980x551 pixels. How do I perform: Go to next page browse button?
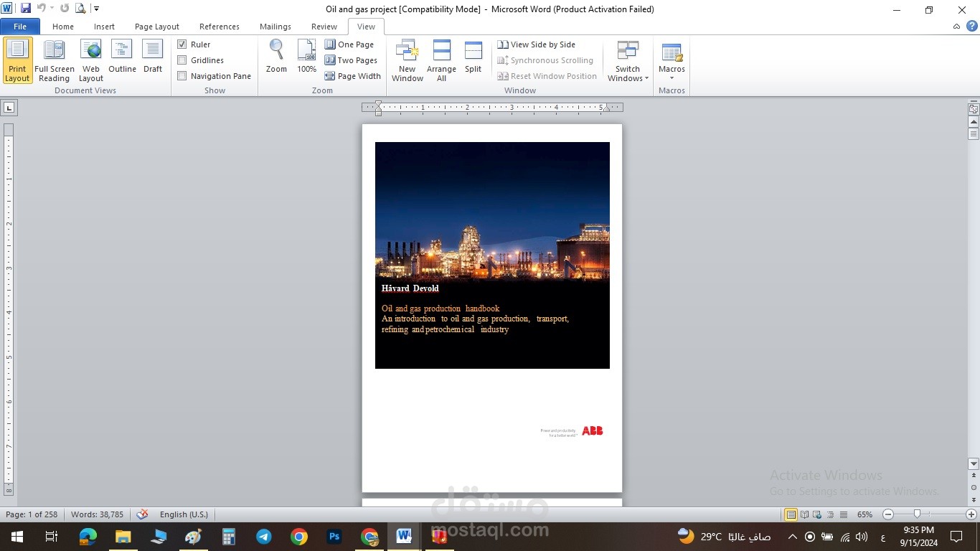coord(974,499)
